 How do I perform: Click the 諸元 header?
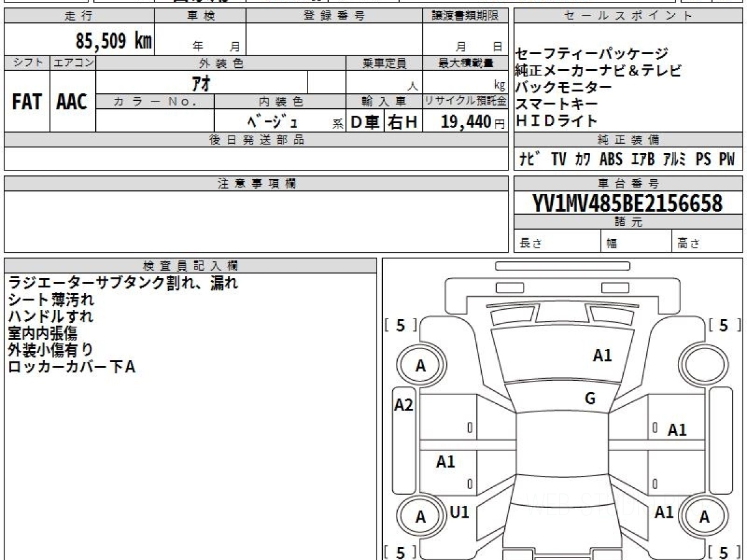(x=628, y=222)
